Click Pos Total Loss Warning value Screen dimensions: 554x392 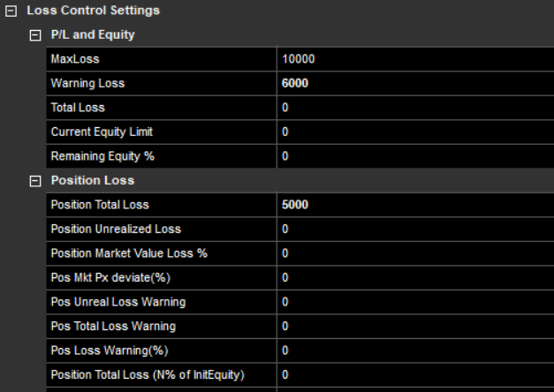(x=414, y=326)
